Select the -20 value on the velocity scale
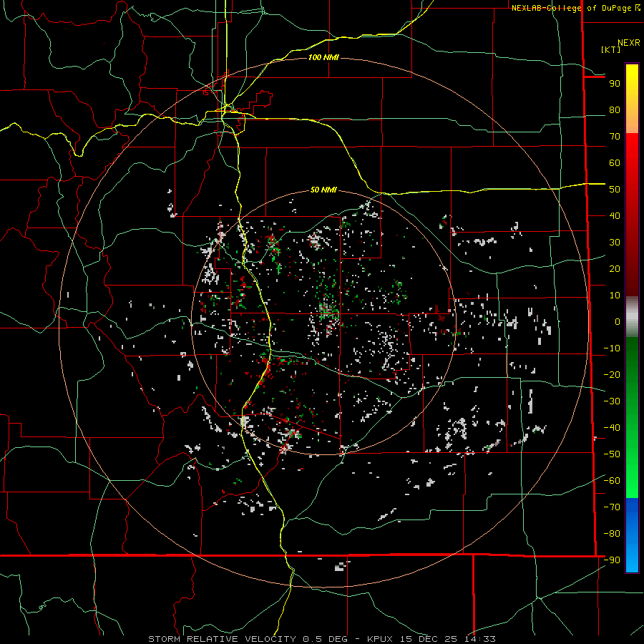 [612, 375]
